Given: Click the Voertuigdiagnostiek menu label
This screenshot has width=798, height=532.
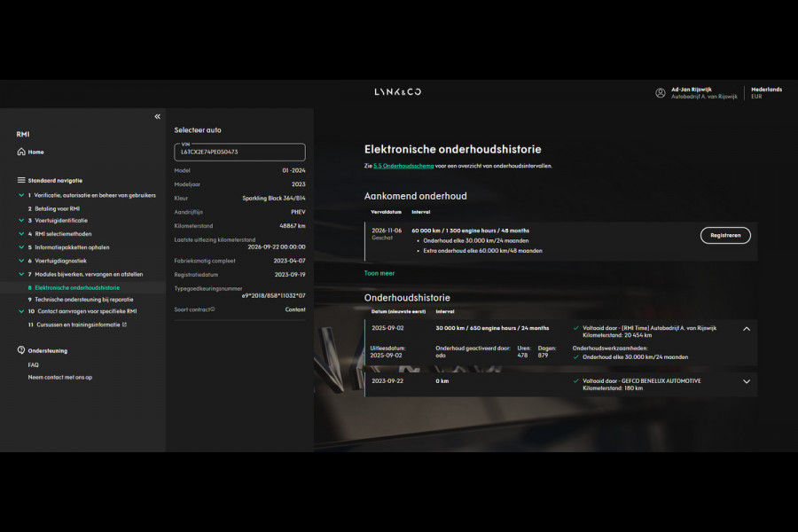Looking at the screenshot, I should click(x=60, y=261).
